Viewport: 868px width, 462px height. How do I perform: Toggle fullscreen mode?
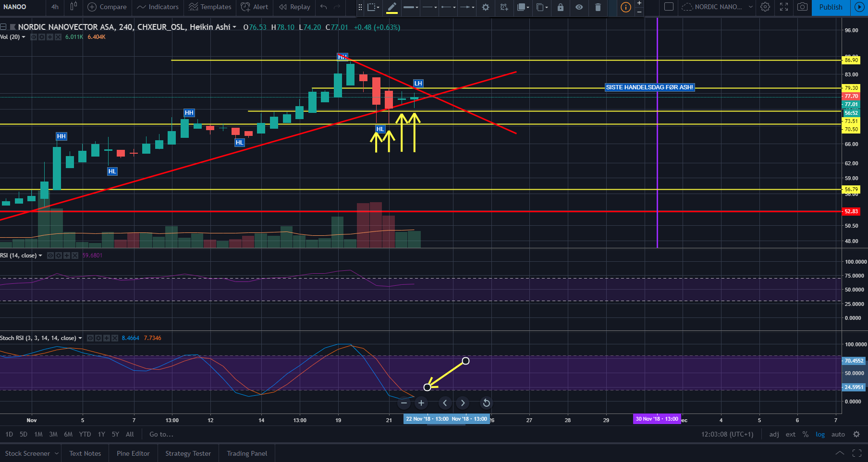(x=784, y=7)
